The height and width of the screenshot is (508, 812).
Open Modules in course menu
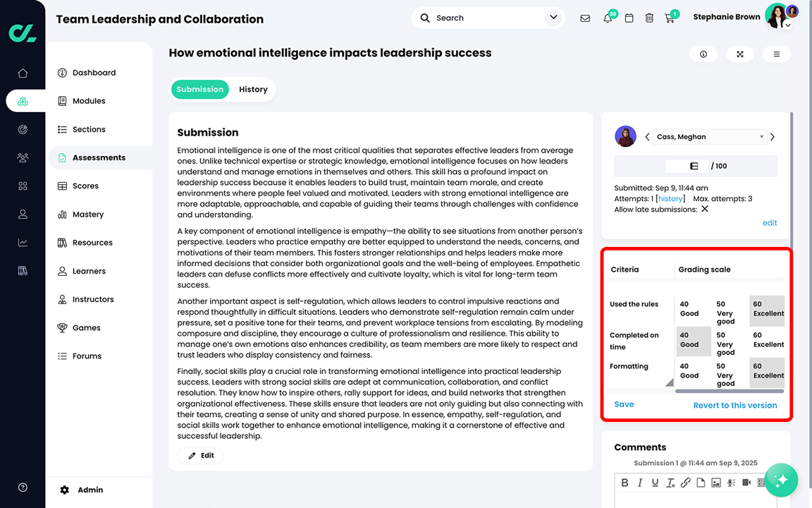(89, 101)
